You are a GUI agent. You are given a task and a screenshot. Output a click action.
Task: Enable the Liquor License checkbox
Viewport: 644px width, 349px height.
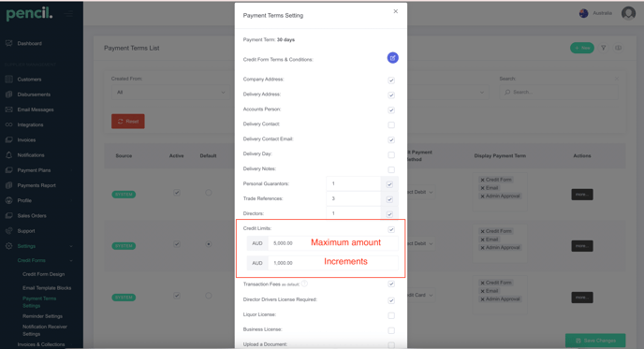coord(391,315)
